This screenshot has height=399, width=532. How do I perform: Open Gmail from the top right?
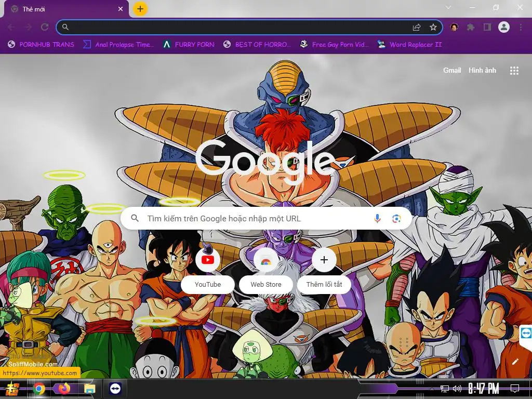[x=452, y=70]
